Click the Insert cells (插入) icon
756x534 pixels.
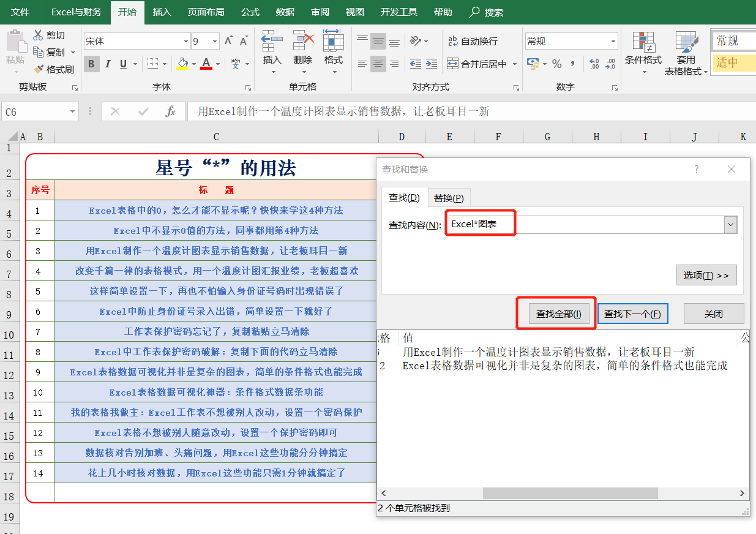(x=272, y=40)
